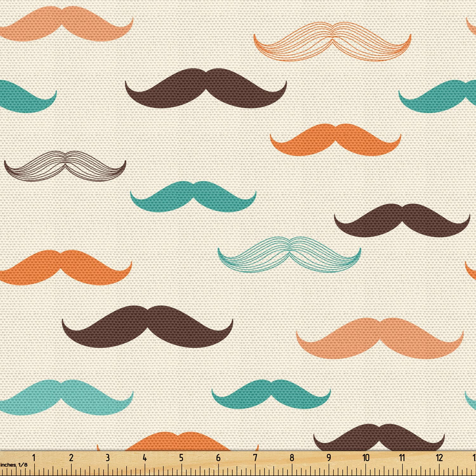
Task: Click the number 1 on the ruler
Action: tap(34, 458)
